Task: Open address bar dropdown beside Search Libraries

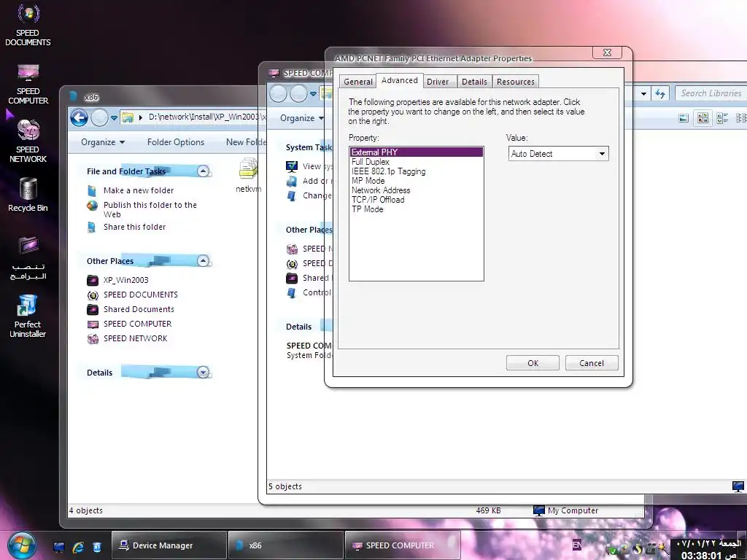Action: (x=643, y=94)
